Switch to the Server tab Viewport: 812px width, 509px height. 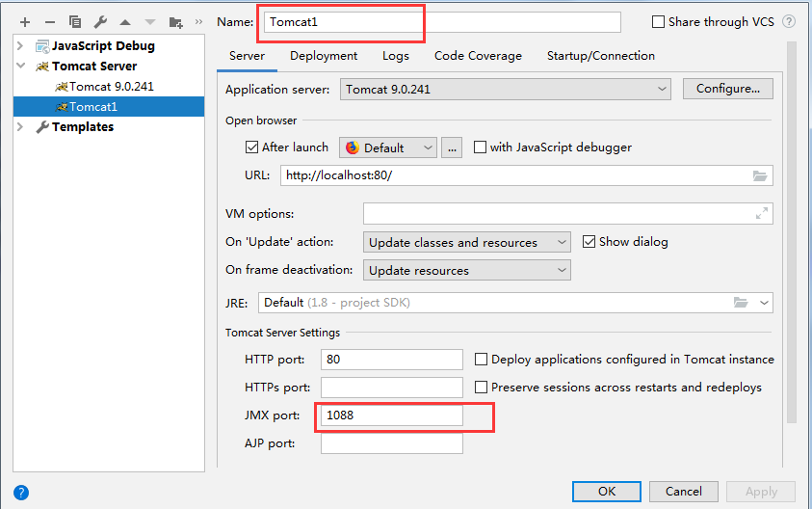(x=247, y=56)
